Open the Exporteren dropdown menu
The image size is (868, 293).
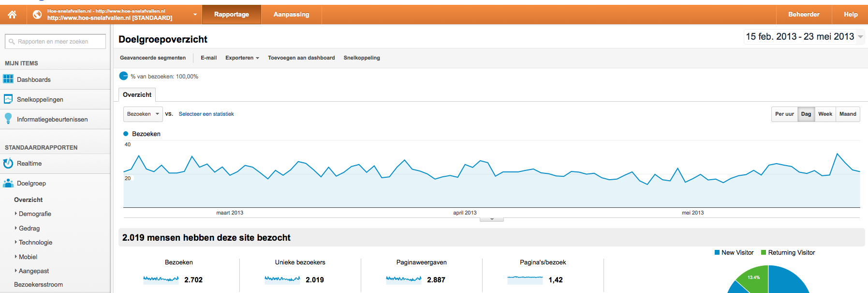(242, 58)
